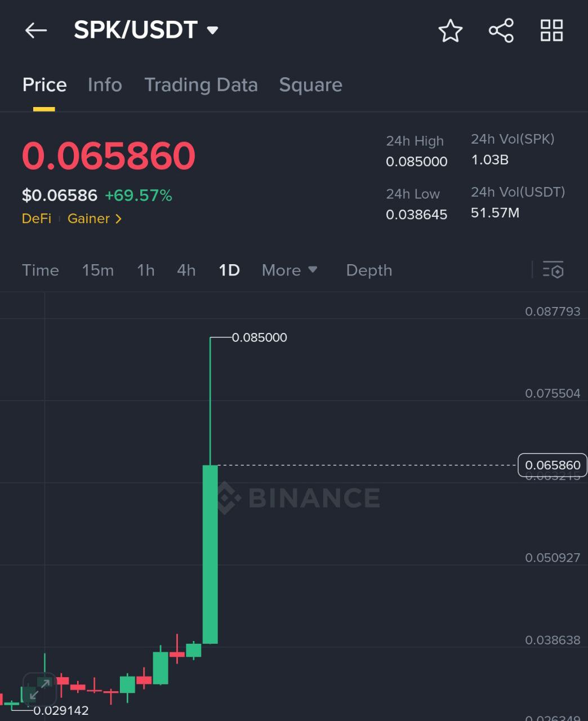Expand the More timeframes dropdown
Image resolution: width=588 pixels, height=721 pixels.
(289, 270)
